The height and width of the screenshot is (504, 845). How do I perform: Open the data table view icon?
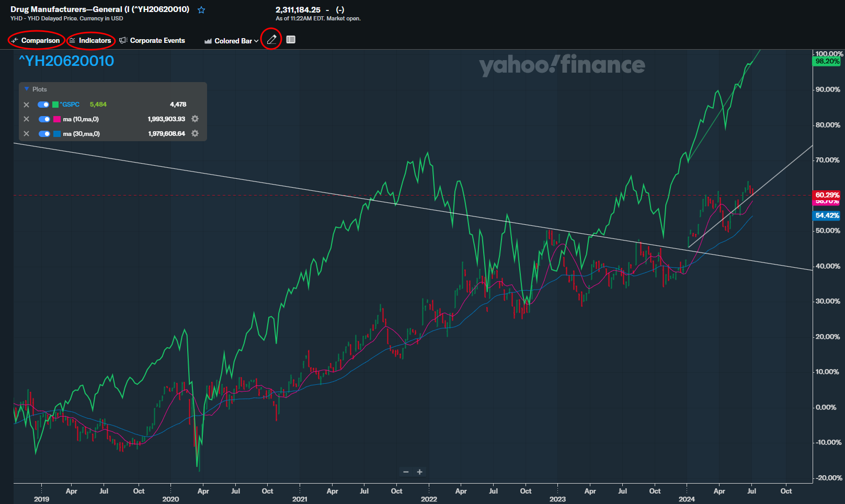click(x=291, y=40)
